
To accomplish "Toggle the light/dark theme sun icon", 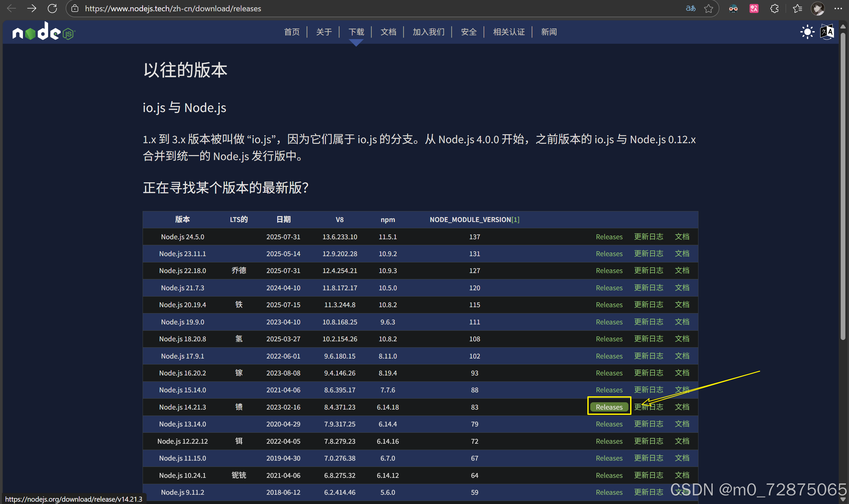I will (x=807, y=32).
